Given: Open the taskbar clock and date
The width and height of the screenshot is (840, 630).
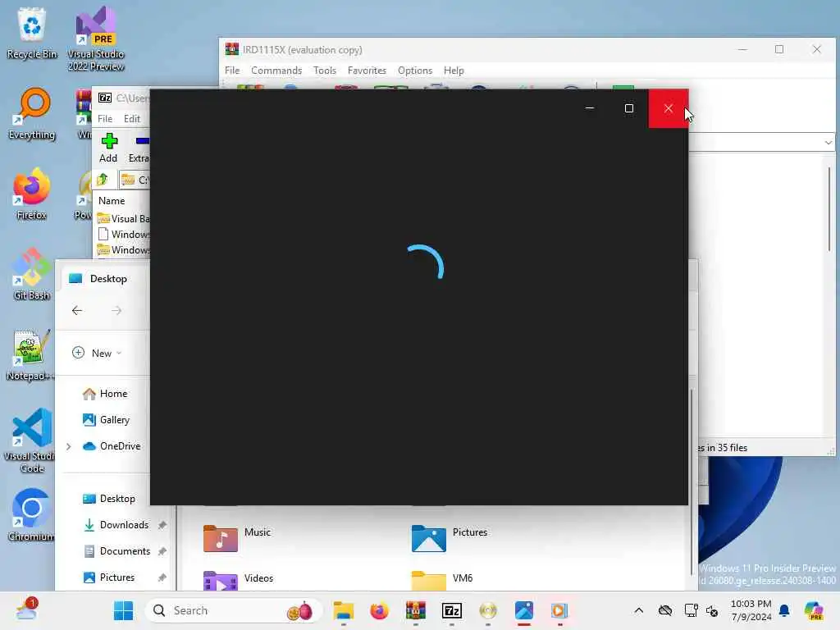Looking at the screenshot, I should click(x=751, y=610).
